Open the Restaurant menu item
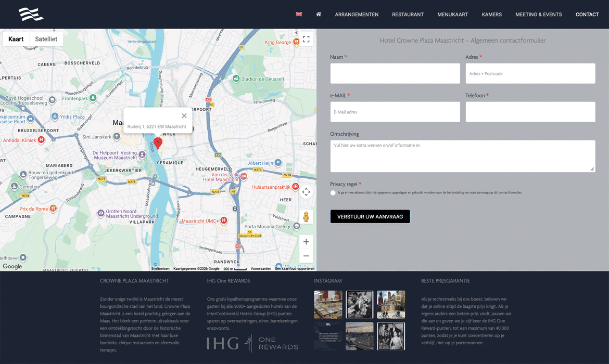This screenshot has width=609, height=364. coord(408,15)
